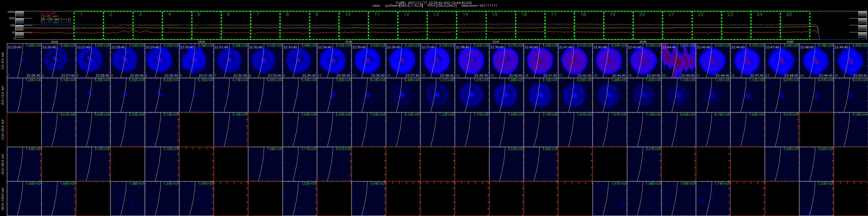Open the 6.0-12.0 keV image labeled 2.10E+05
Screen dimensions: 868x216
541,95
